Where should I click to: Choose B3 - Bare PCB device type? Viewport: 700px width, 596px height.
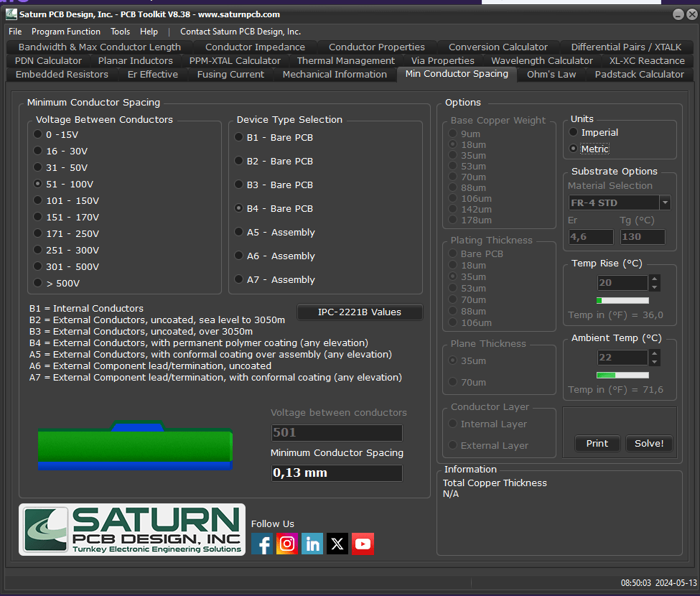[274, 185]
